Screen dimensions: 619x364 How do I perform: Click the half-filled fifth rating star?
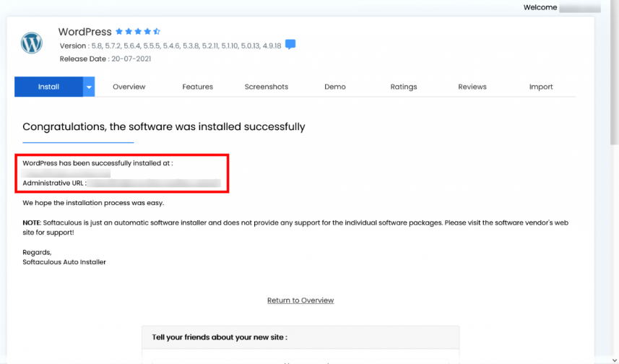[x=157, y=31]
